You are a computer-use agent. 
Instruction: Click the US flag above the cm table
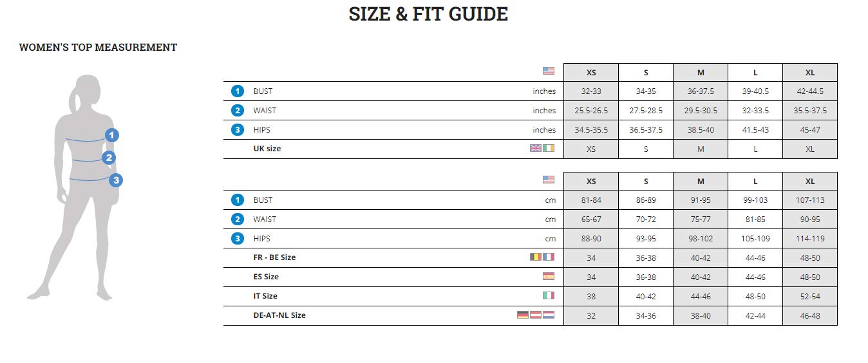coord(548,180)
